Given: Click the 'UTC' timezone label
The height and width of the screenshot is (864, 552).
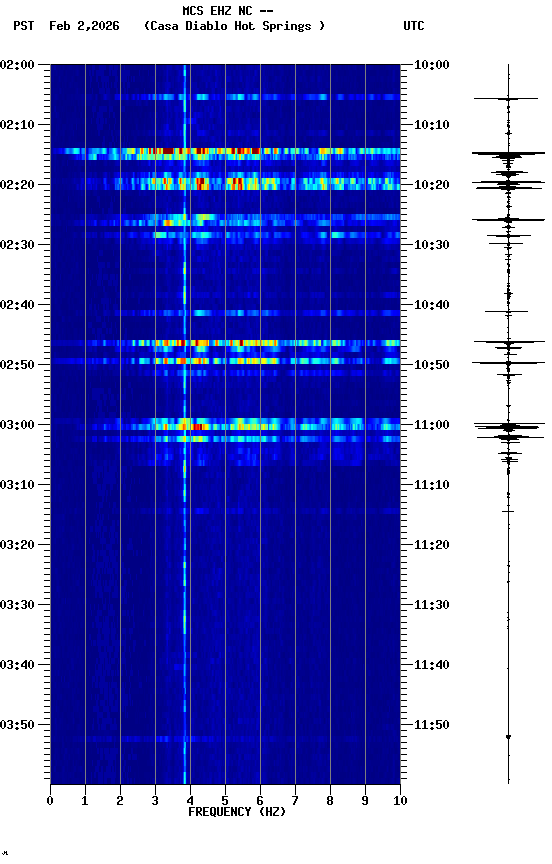Looking at the screenshot, I should (x=414, y=26).
